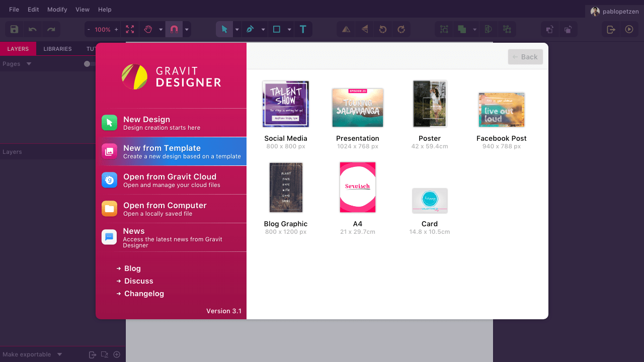The width and height of the screenshot is (644, 362).
Task: Select the Facebook Post template thumbnail
Action: pyautogui.click(x=502, y=110)
